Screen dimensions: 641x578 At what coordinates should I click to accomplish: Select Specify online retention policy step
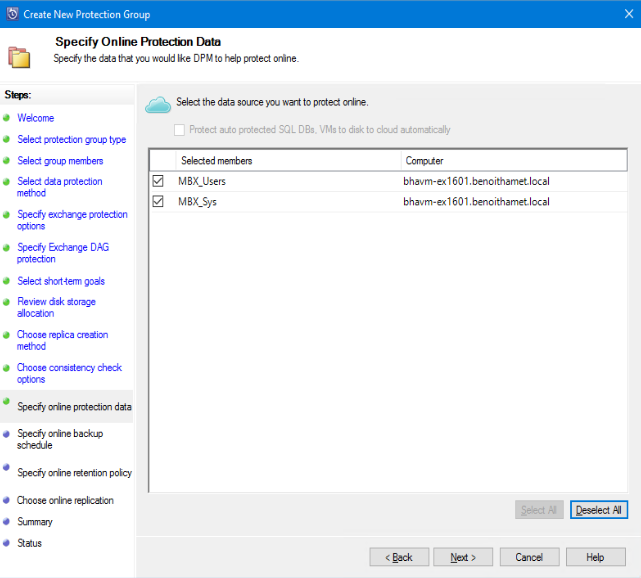coord(74,473)
